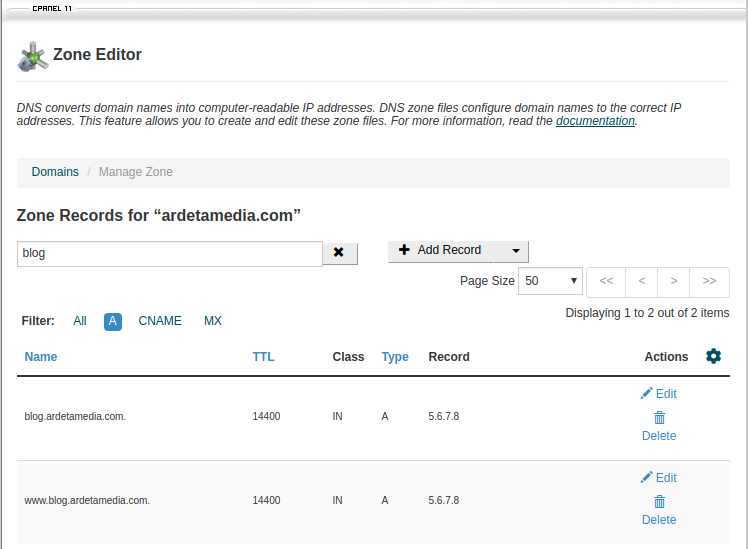Viewport: 748px width, 549px height.
Task: Click pencil Edit icon for www.blog.ardetamedia.com.
Action: (x=646, y=477)
